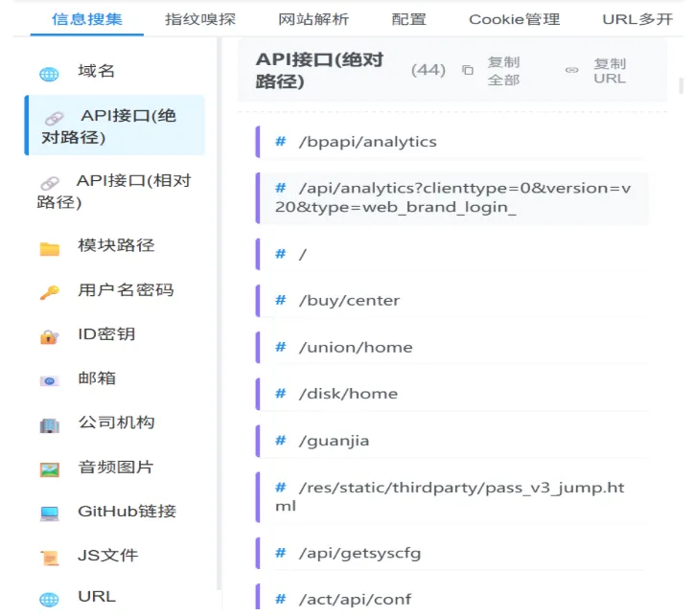The width and height of the screenshot is (695, 616).
Task: Click the # link of the root / entry
Action: point(281,254)
